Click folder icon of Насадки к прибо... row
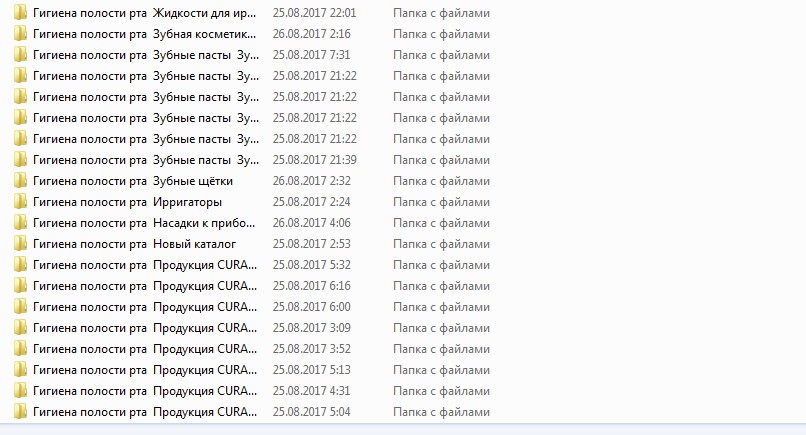Image resolution: width=806 pixels, height=435 pixels. (x=21, y=223)
